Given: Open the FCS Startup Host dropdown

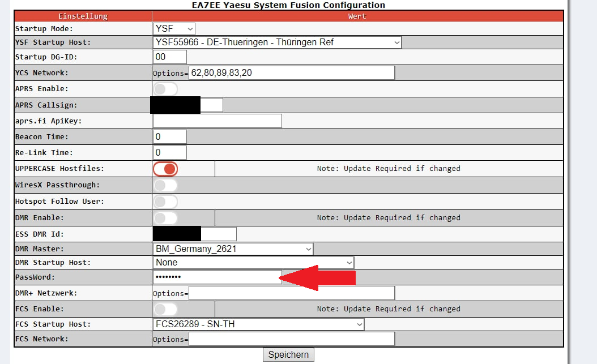Looking at the screenshot, I should pos(258,324).
